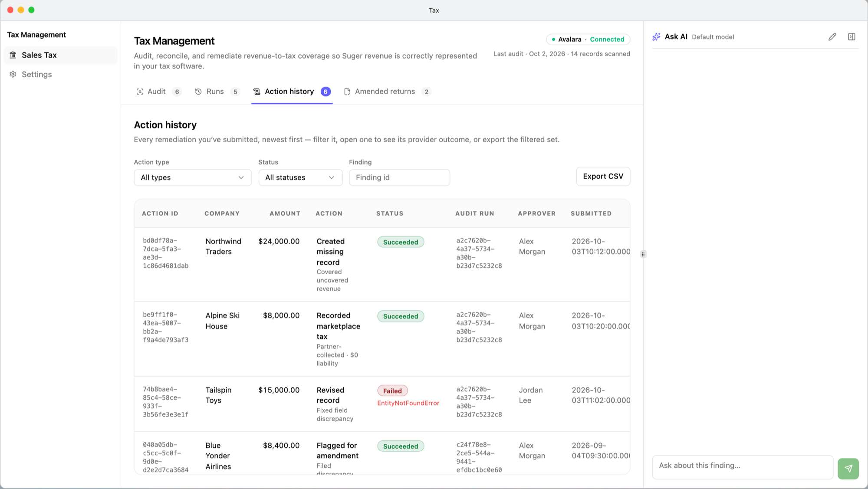The height and width of the screenshot is (489, 868).
Task: Click the Sales Tax bank icon
Action: [x=13, y=55]
